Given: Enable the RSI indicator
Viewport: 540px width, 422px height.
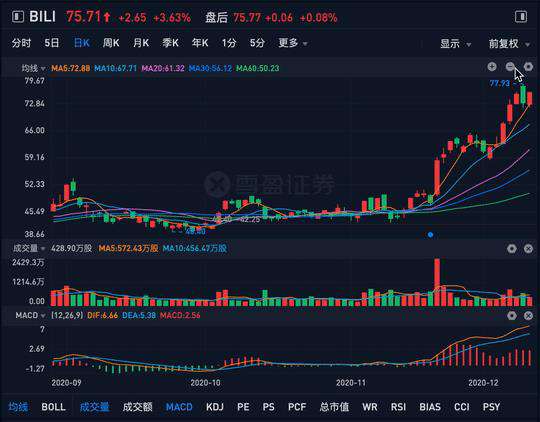Looking at the screenshot, I should click(398, 407).
